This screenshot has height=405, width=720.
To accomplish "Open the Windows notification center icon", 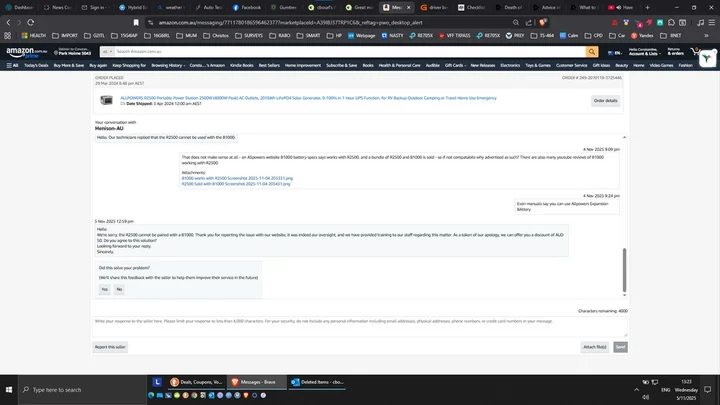I will 708,389.
